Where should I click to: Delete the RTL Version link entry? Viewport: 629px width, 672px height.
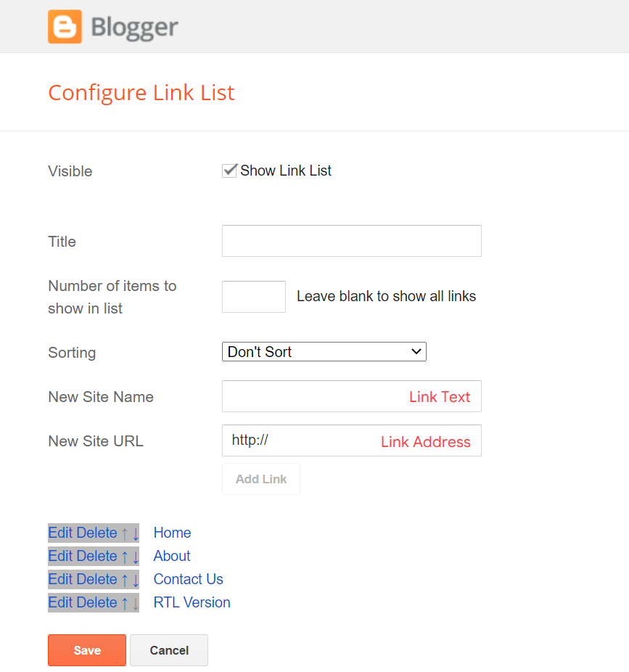[x=96, y=602]
